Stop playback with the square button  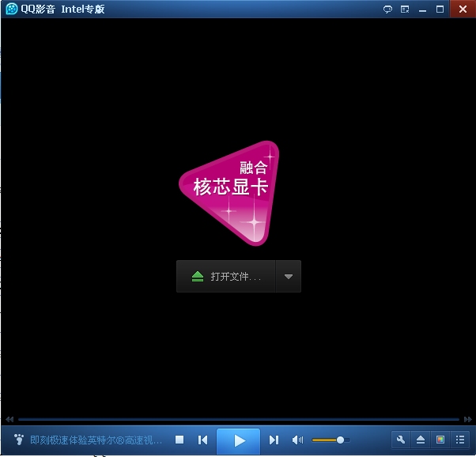click(x=179, y=440)
